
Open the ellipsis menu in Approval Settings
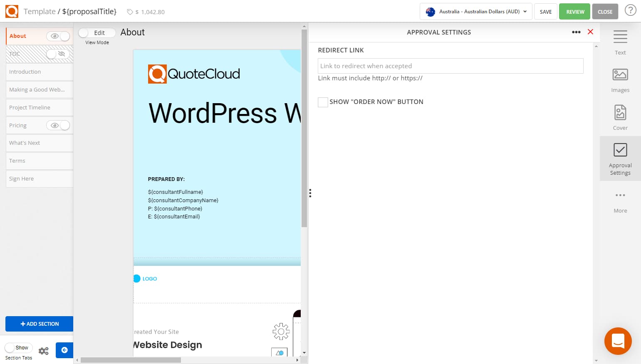tap(576, 32)
